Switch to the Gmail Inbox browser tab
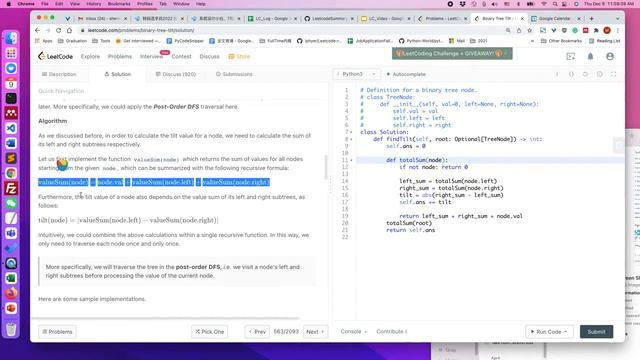 click(x=102, y=18)
